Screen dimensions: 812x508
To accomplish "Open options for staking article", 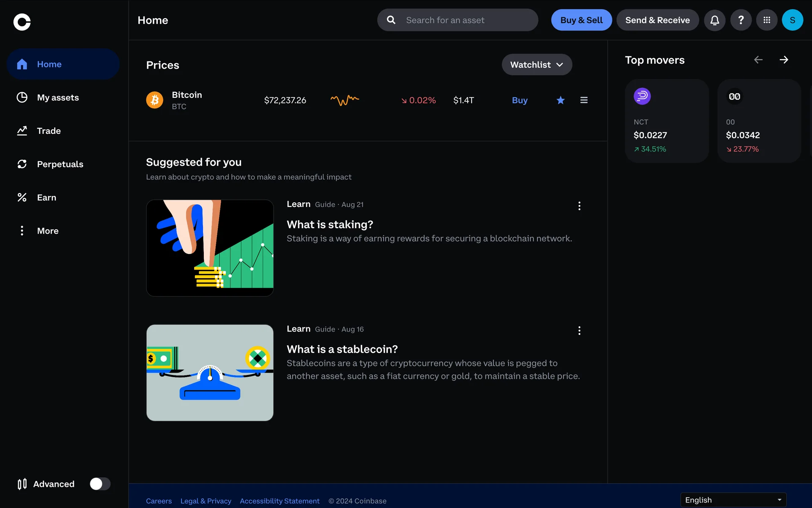I will click(x=579, y=206).
